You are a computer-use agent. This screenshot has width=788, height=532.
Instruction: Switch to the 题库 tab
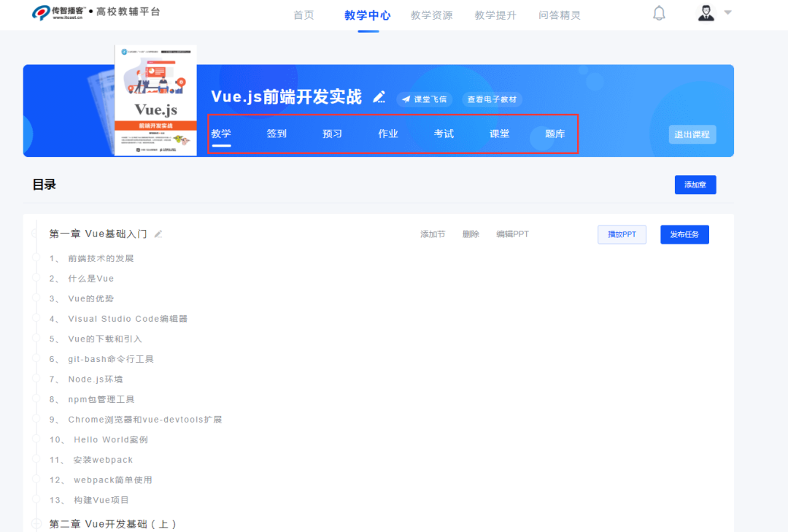[555, 134]
